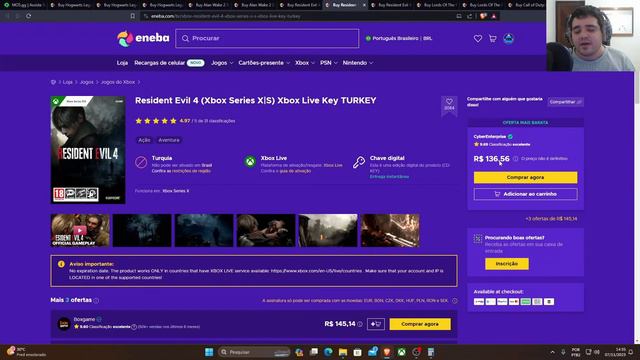This screenshot has width=640, height=360.
Task: Click info icon beside R$ 145,14 price
Action: click(360, 324)
